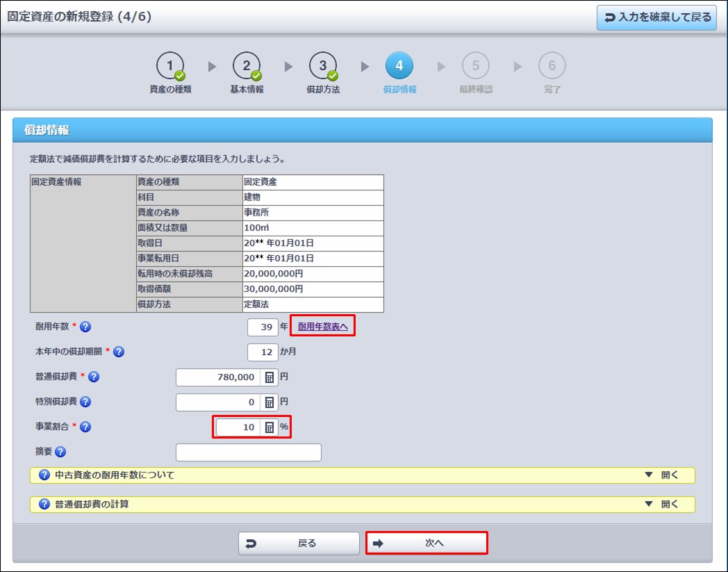
Task: Select table cell 建物
Action: (x=313, y=197)
